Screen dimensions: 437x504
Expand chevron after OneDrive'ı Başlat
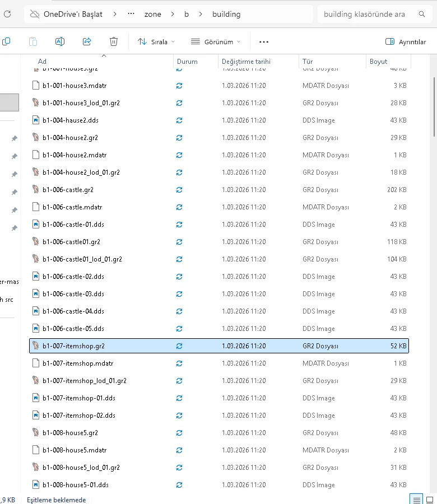[x=115, y=14]
